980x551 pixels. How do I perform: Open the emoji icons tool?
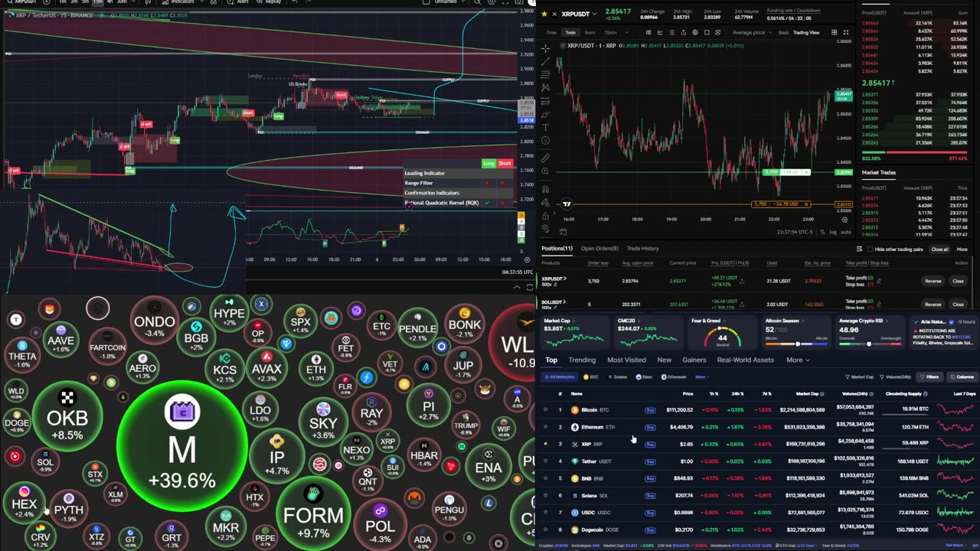coord(545,141)
